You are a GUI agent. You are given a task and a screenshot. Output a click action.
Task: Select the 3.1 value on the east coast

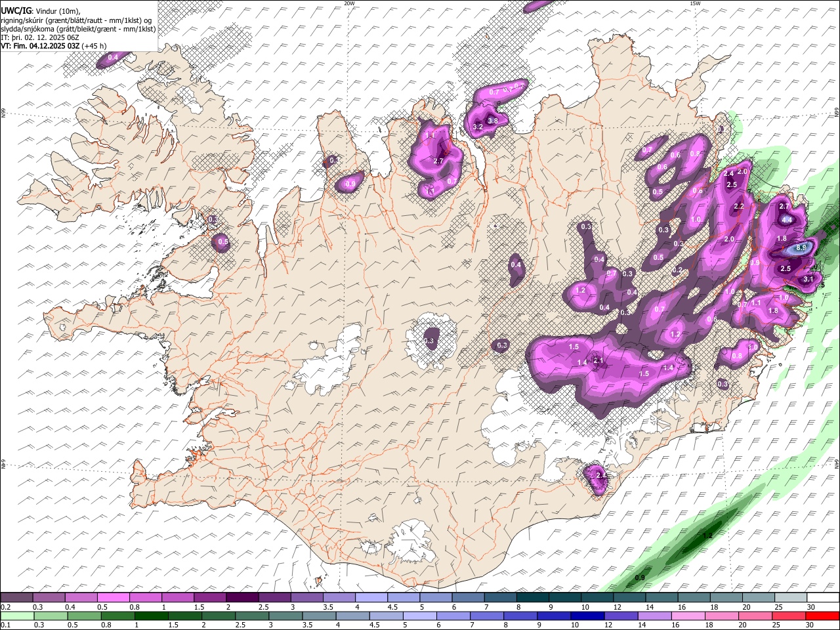(x=808, y=279)
